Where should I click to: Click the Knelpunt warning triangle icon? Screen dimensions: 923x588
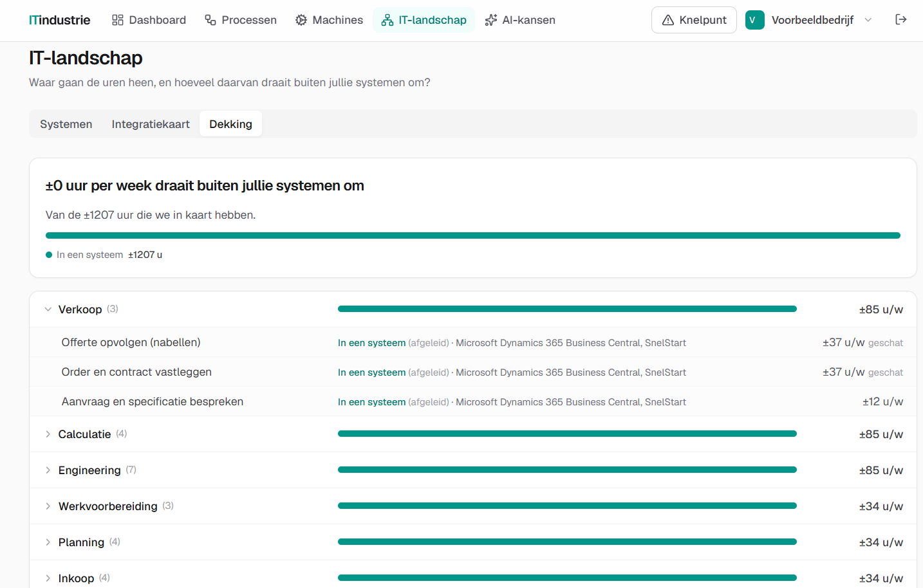pyautogui.click(x=668, y=20)
